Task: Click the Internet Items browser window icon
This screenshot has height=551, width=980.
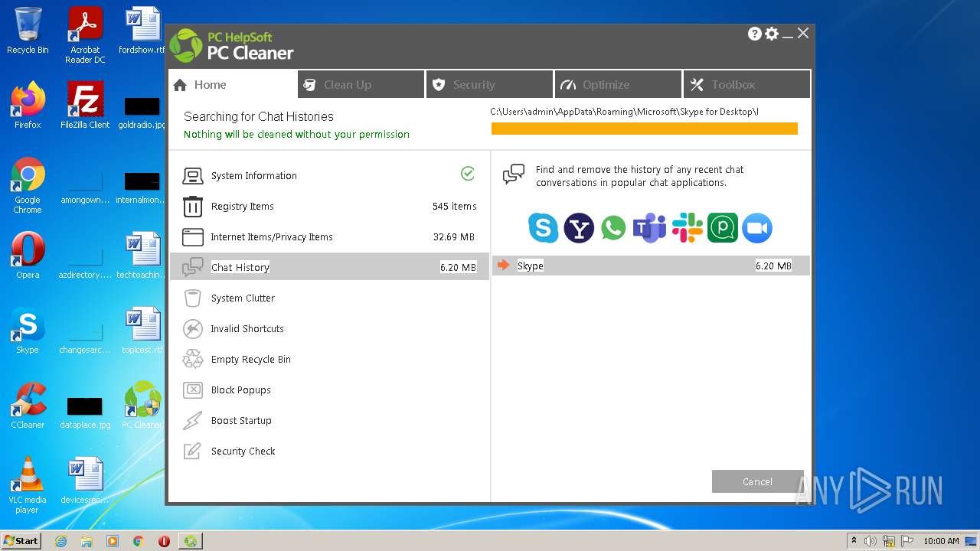Action: coord(192,237)
